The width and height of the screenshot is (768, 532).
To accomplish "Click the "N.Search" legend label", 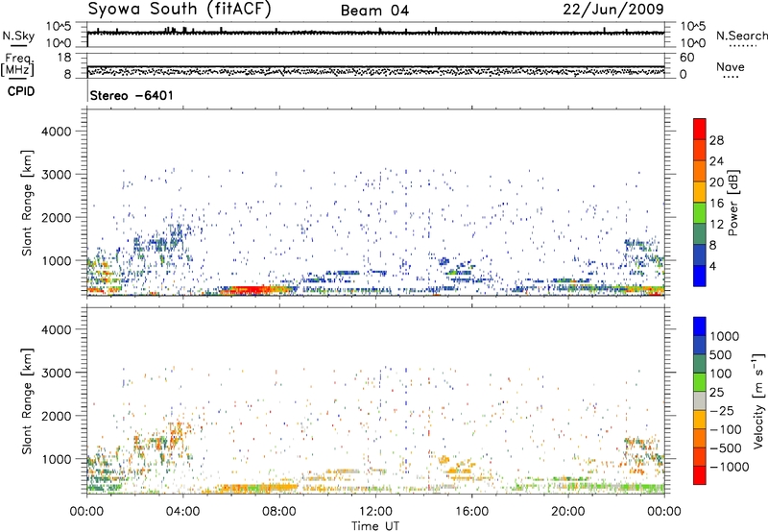I will [x=741, y=36].
